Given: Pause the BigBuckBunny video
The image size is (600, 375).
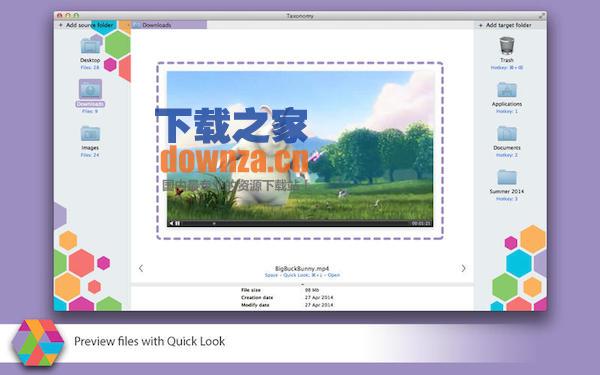Looking at the screenshot, I should click(x=178, y=223).
